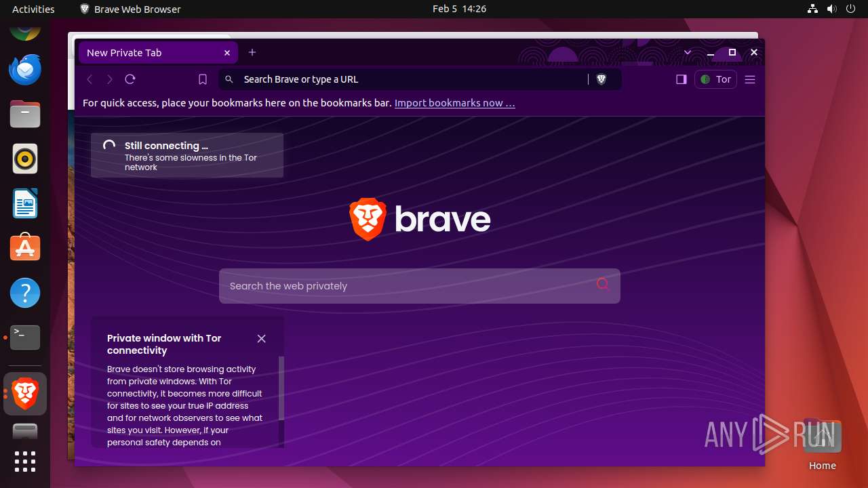Open Files manager from the dock
The height and width of the screenshot is (488, 868).
coord(25,114)
